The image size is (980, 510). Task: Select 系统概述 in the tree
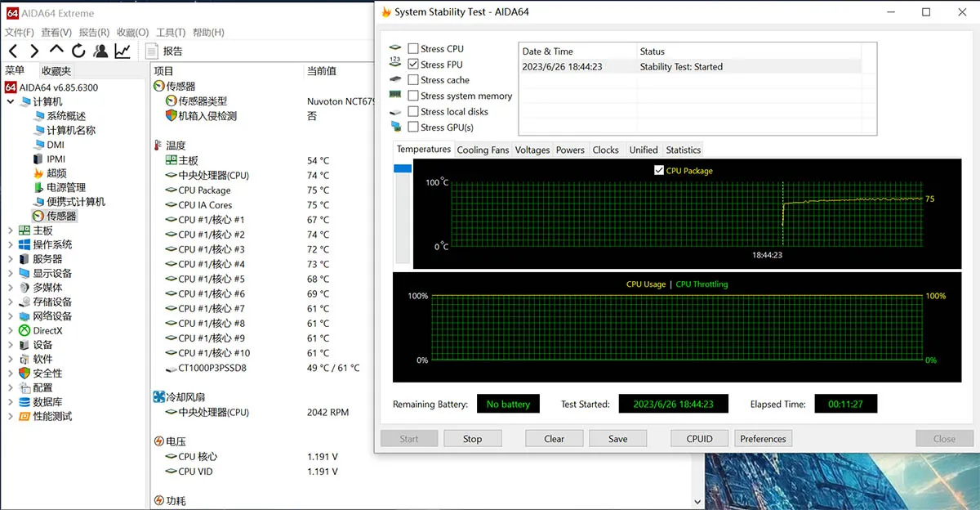pos(59,116)
